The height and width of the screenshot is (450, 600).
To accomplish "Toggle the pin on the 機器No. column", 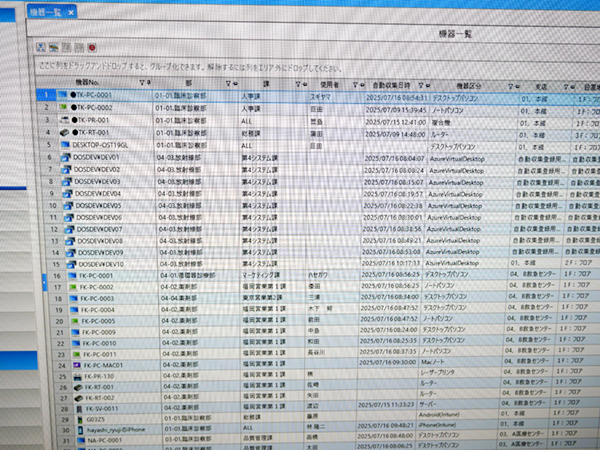I will (x=148, y=82).
